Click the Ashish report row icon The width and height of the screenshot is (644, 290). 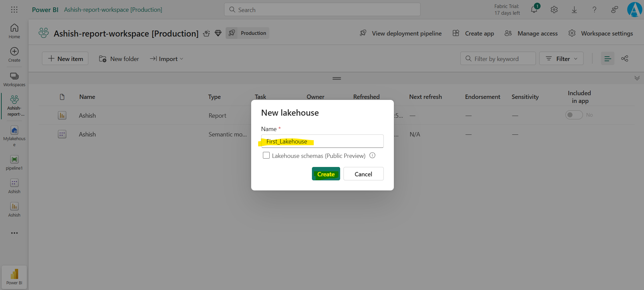62,115
